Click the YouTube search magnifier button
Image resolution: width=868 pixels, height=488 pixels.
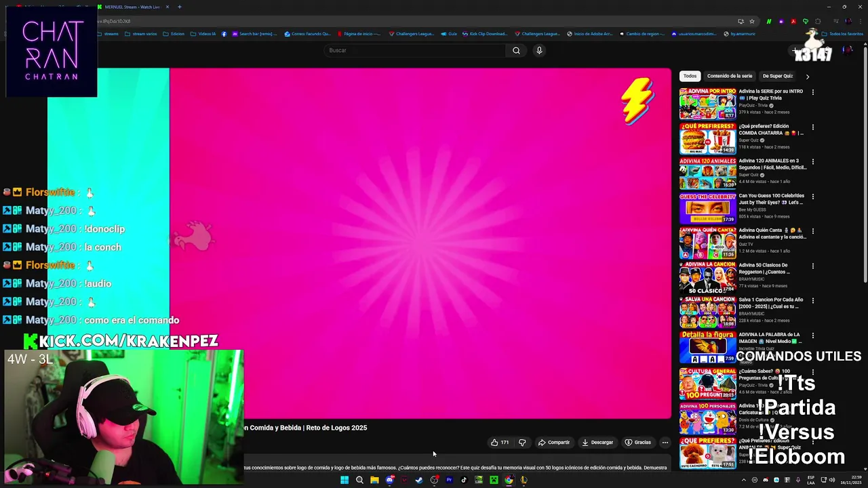(516, 50)
